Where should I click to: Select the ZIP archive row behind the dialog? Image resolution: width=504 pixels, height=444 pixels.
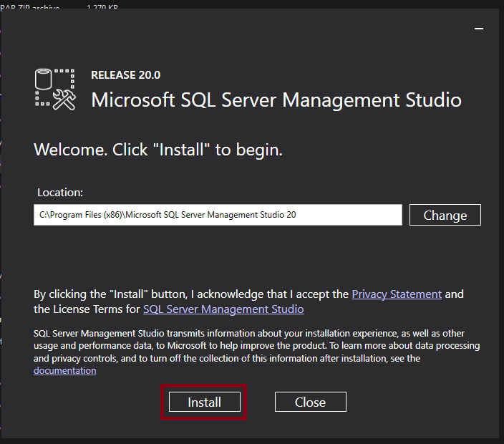(32, 7)
